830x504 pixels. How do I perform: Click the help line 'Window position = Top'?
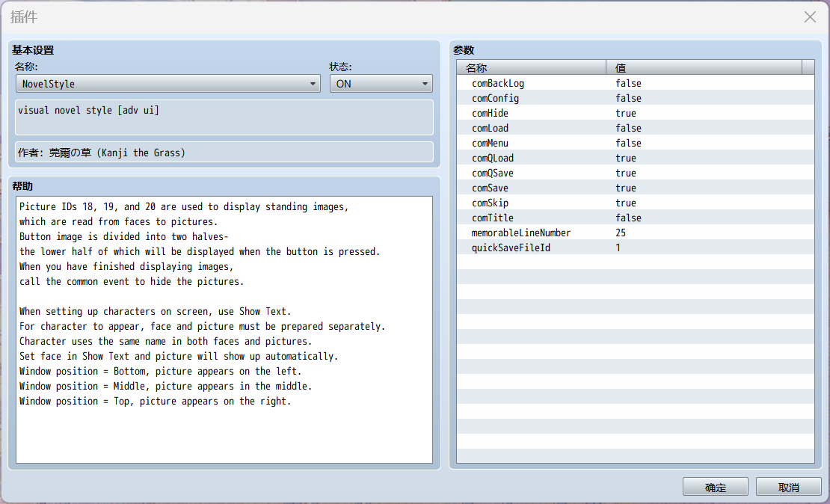(155, 401)
